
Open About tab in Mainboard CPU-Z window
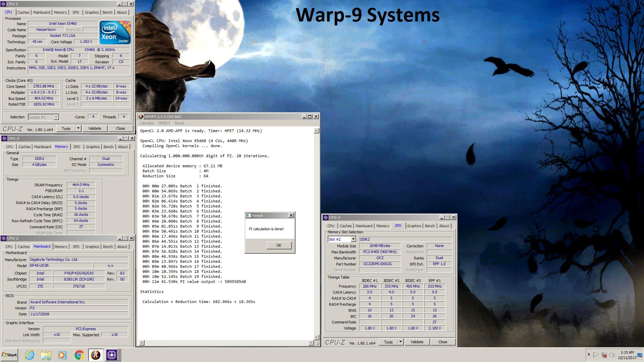122,247
